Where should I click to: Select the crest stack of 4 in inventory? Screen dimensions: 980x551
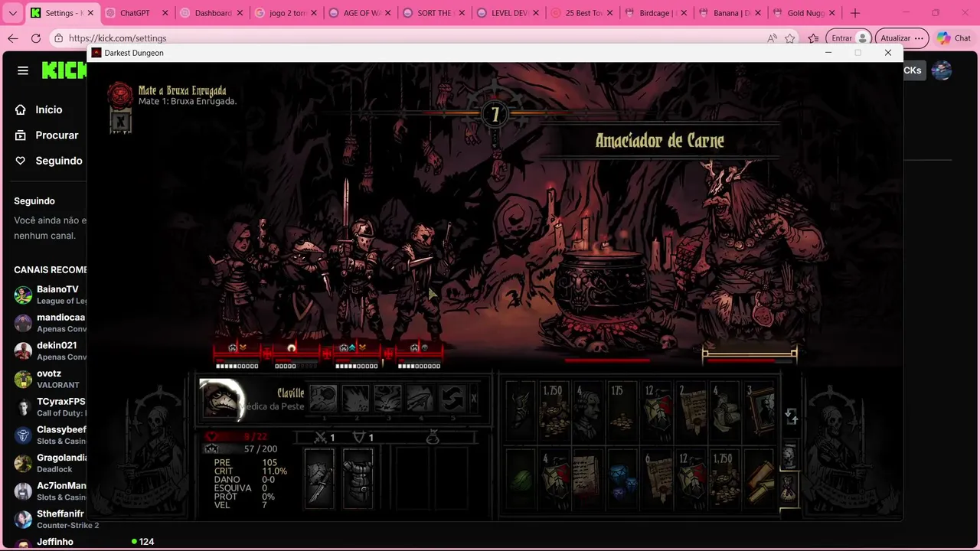coord(554,481)
